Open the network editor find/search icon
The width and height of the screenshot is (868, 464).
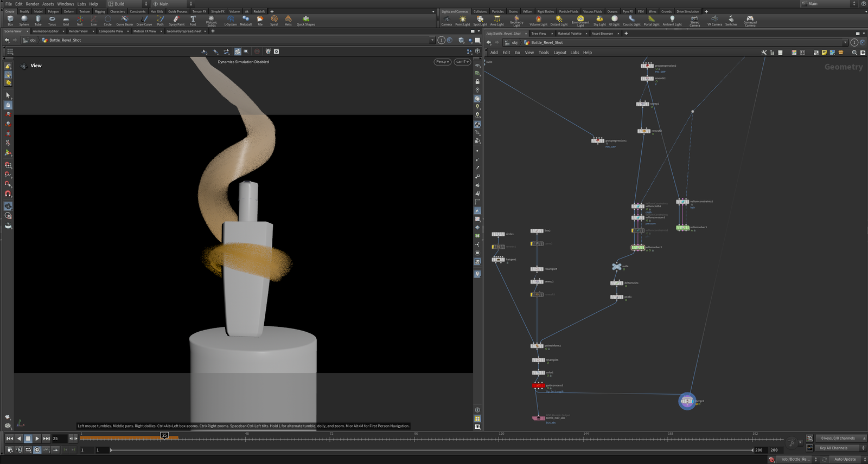(x=854, y=53)
